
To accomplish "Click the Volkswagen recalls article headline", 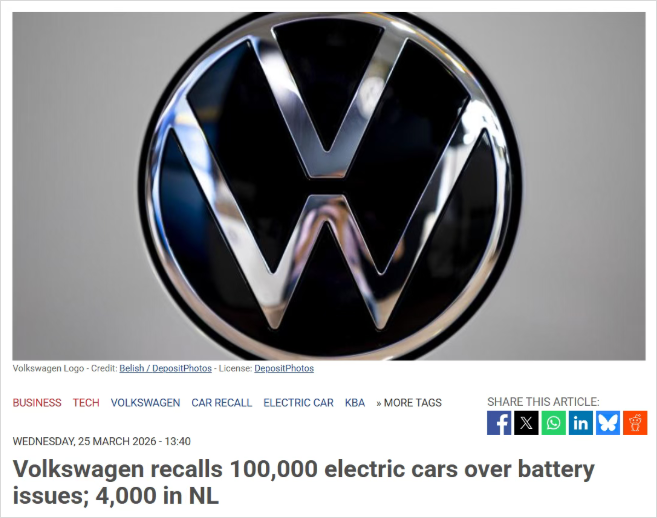I will [x=304, y=482].
